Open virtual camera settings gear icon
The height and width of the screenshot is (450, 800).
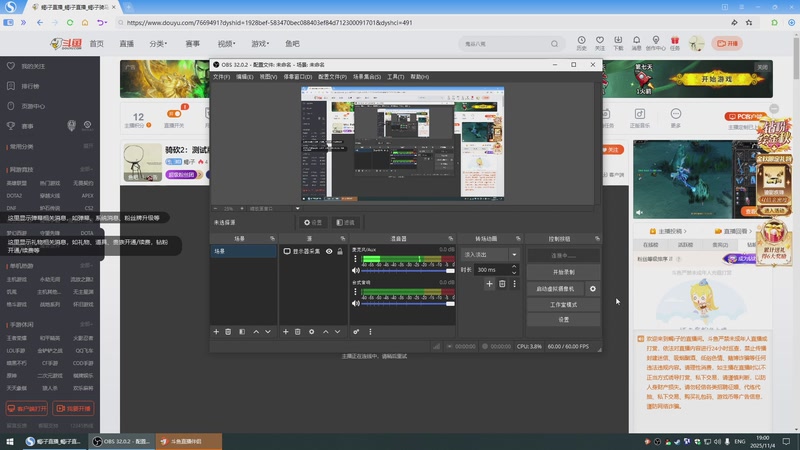593,289
